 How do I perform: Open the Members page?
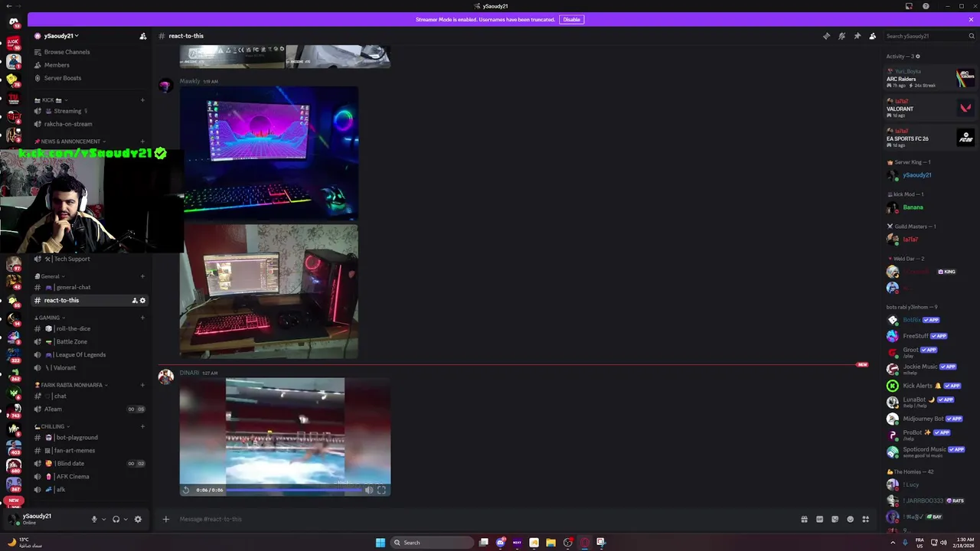tap(90, 65)
